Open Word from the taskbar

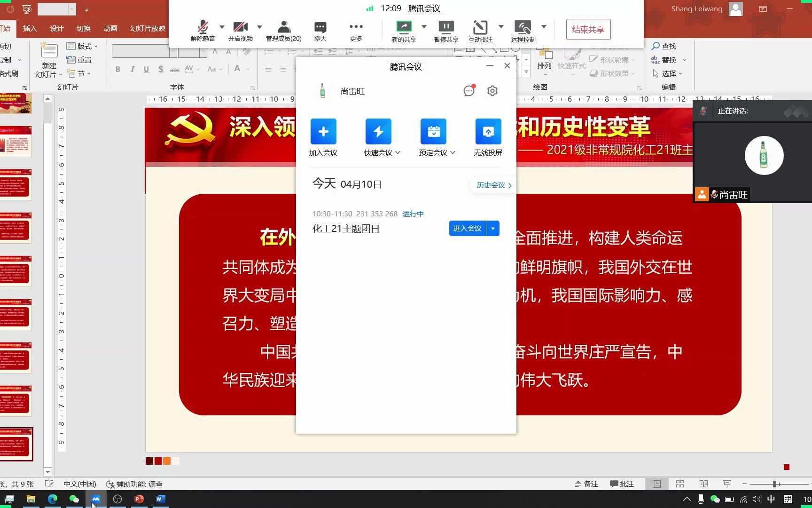(160, 499)
